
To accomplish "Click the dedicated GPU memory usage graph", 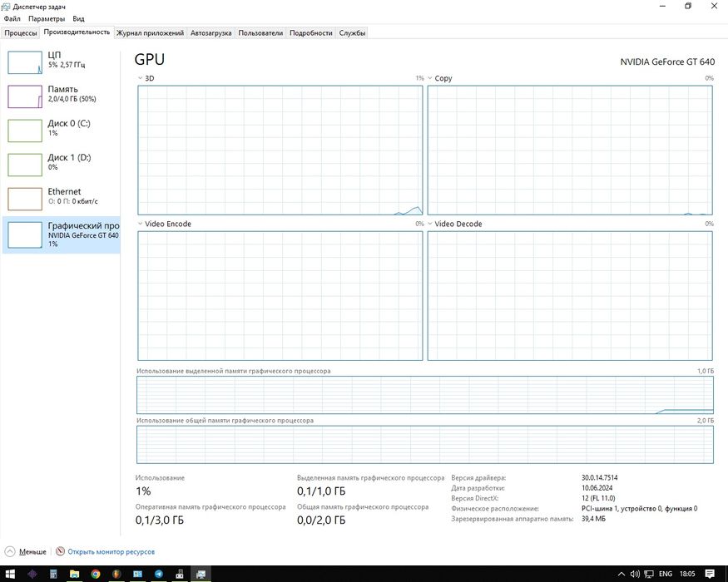I will 425,395.
